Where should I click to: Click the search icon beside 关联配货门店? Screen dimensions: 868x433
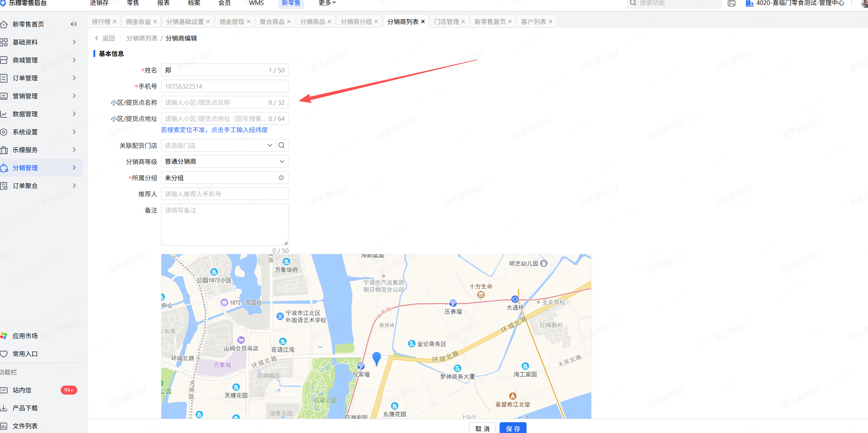pyautogui.click(x=282, y=145)
